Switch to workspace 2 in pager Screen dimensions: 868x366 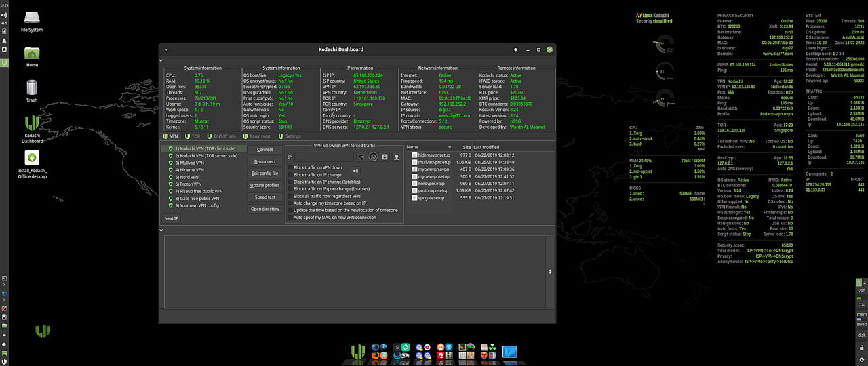point(865,282)
